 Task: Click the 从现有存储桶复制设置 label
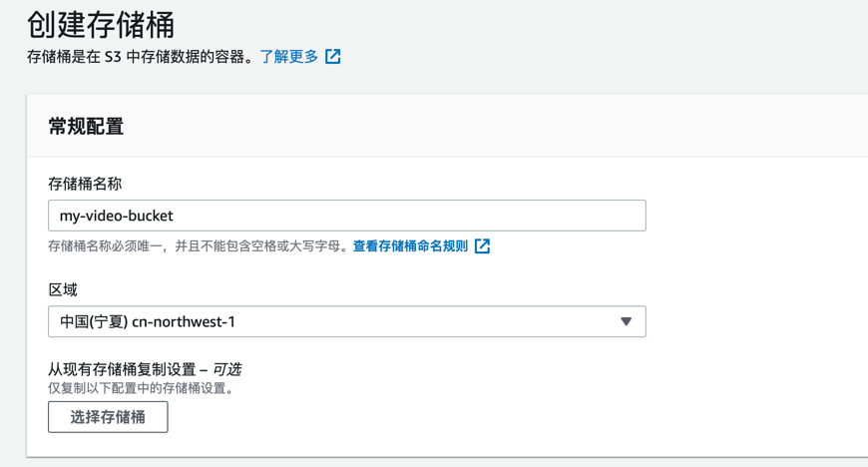click(122, 369)
